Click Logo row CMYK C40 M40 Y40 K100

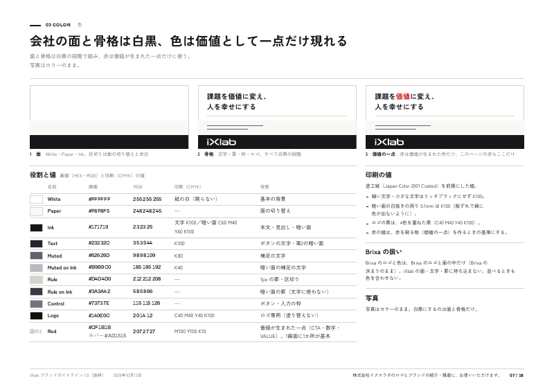point(195,316)
